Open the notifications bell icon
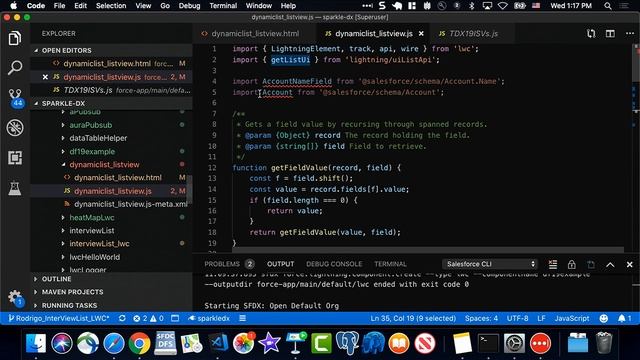640x360 pixels. tap(624, 318)
